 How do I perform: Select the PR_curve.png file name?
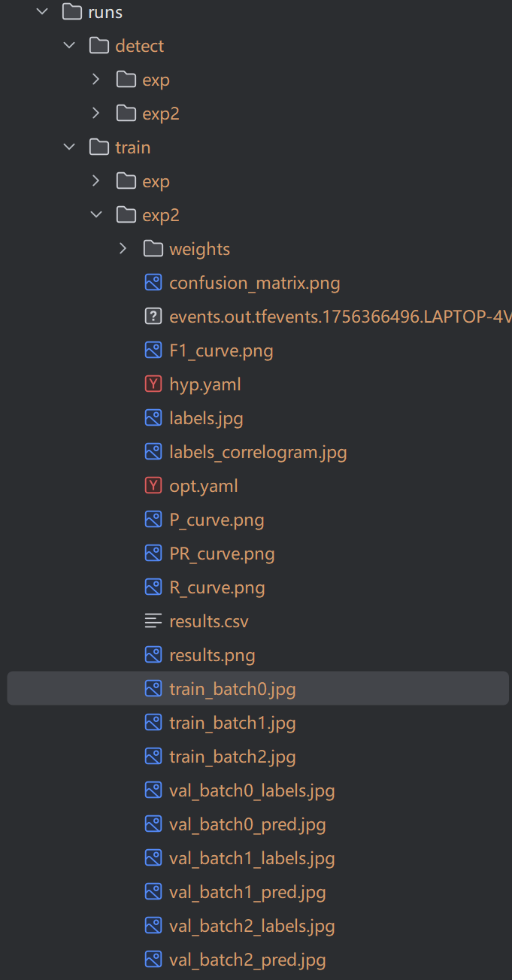click(222, 554)
